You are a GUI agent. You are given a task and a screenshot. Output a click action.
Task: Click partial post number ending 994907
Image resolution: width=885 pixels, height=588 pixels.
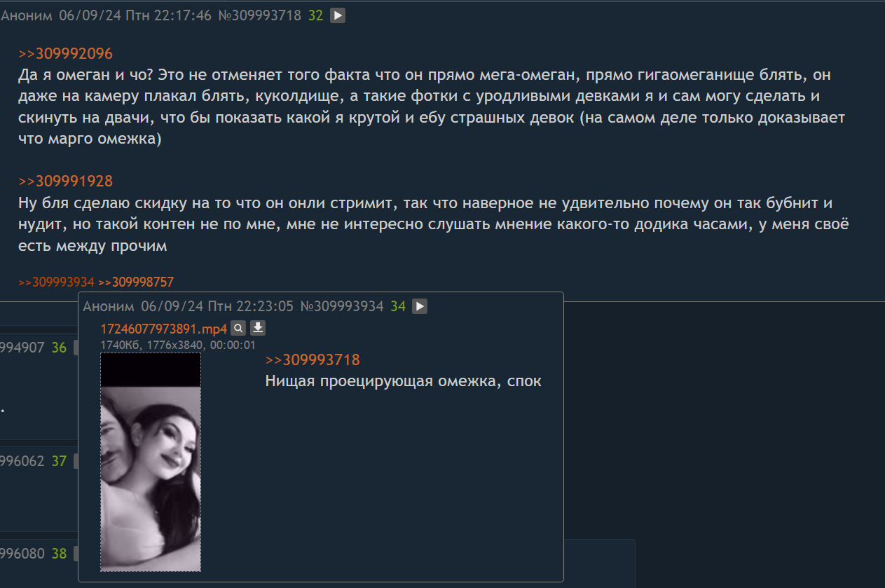point(22,348)
